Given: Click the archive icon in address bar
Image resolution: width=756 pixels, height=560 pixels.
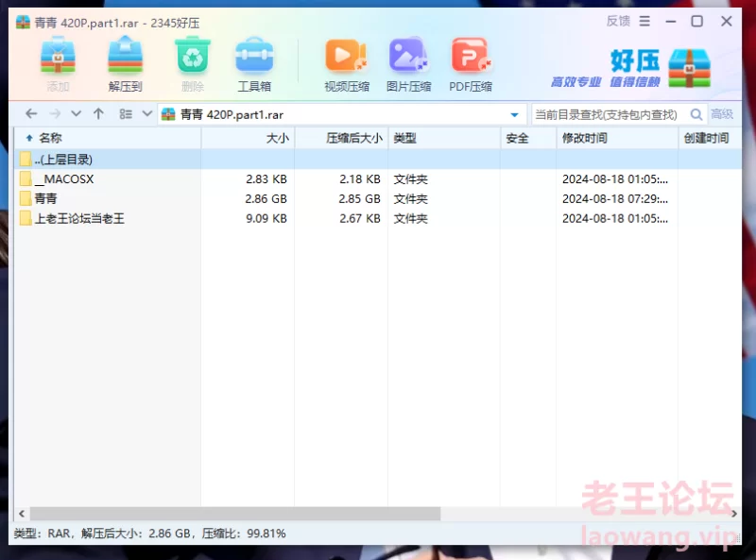Looking at the screenshot, I should point(168,114).
